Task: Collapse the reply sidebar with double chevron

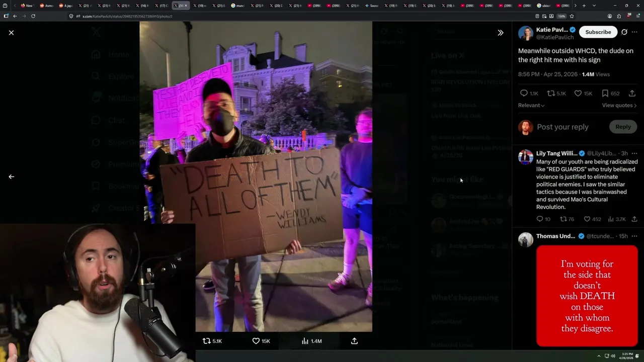Action: 500,32
